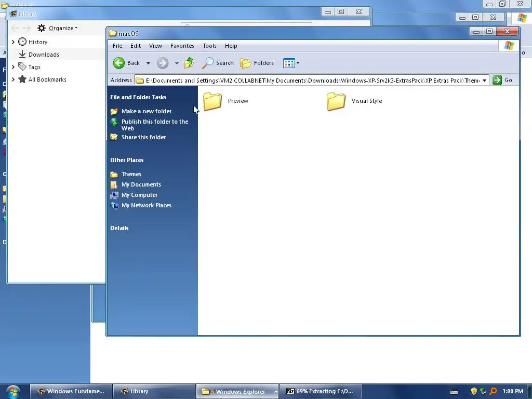Select Tags item in Library window

point(34,67)
